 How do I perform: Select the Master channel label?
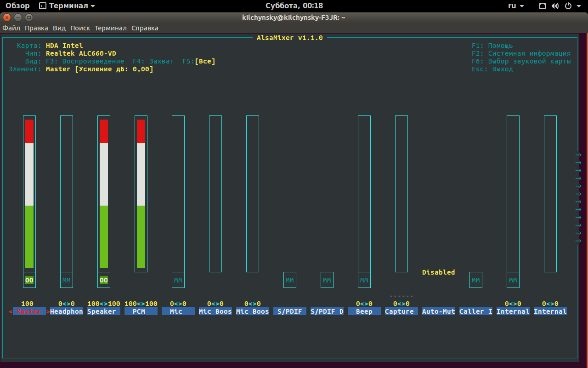coord(29,311)
